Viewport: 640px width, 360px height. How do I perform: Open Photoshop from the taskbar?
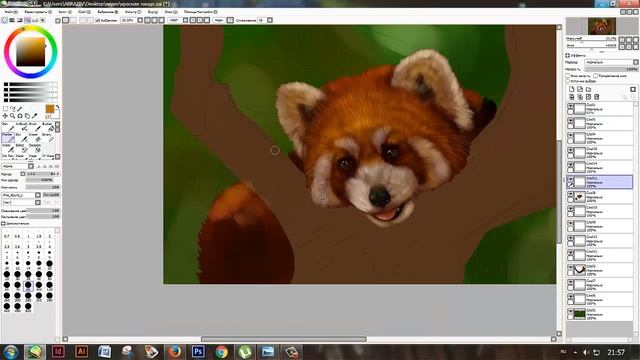tap(198, 351)
